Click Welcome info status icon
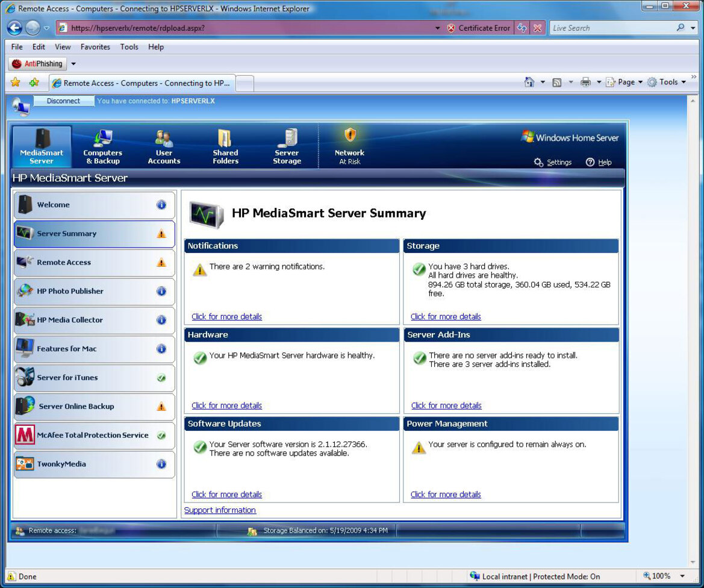 (x=161, y=205)
